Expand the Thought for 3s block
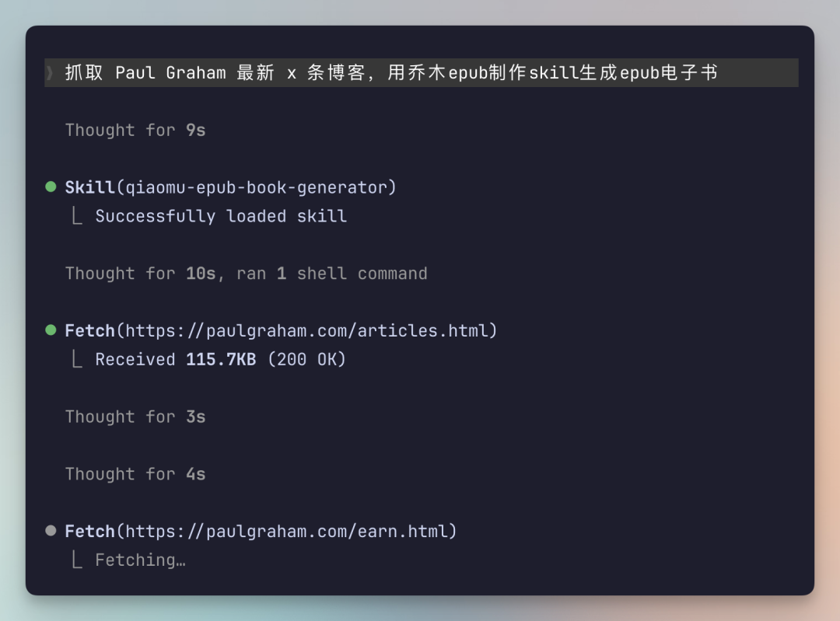This screenshot has width=840, height=621. (135, 417)
